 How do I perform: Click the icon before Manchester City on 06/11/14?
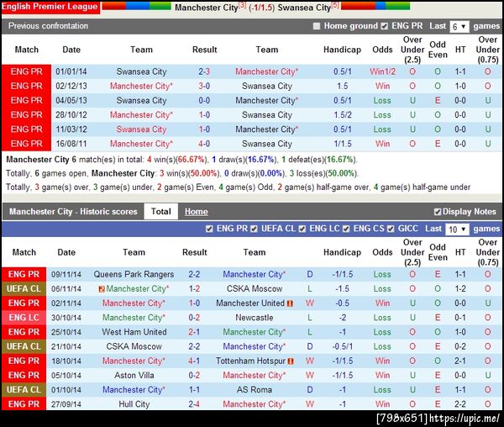click(102, 289)
